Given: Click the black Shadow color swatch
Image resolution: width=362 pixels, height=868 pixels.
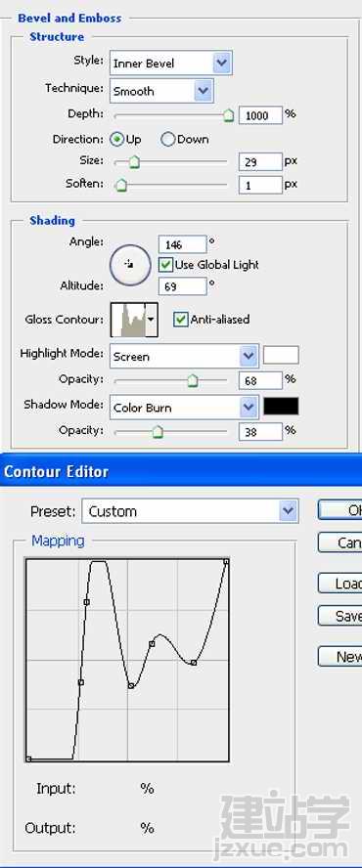Looking at the screenshot, I should tap(281, 407).
